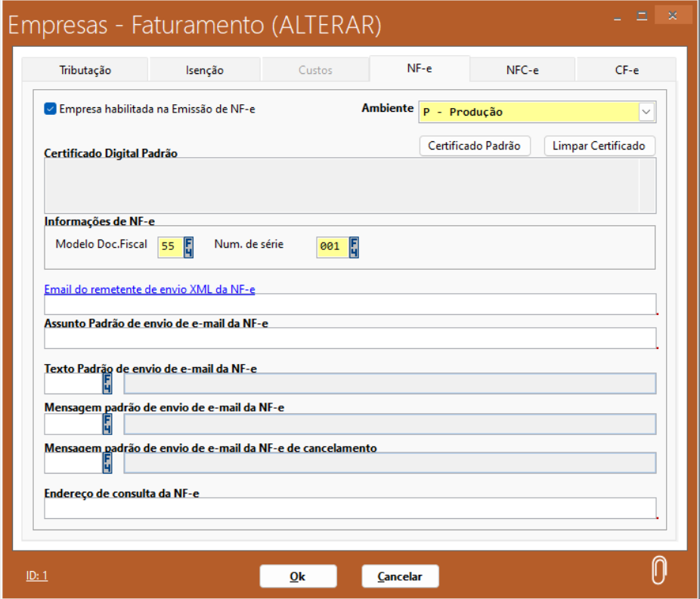
Task: Click F4 lookup icon beside Num. de série
Action: 354,247
